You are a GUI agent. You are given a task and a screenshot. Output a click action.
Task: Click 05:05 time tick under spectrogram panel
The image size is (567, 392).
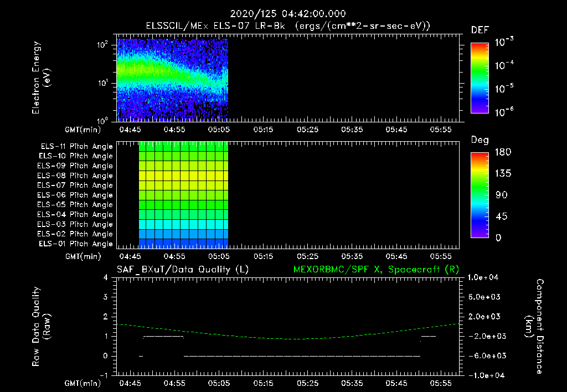coord(219,130)
